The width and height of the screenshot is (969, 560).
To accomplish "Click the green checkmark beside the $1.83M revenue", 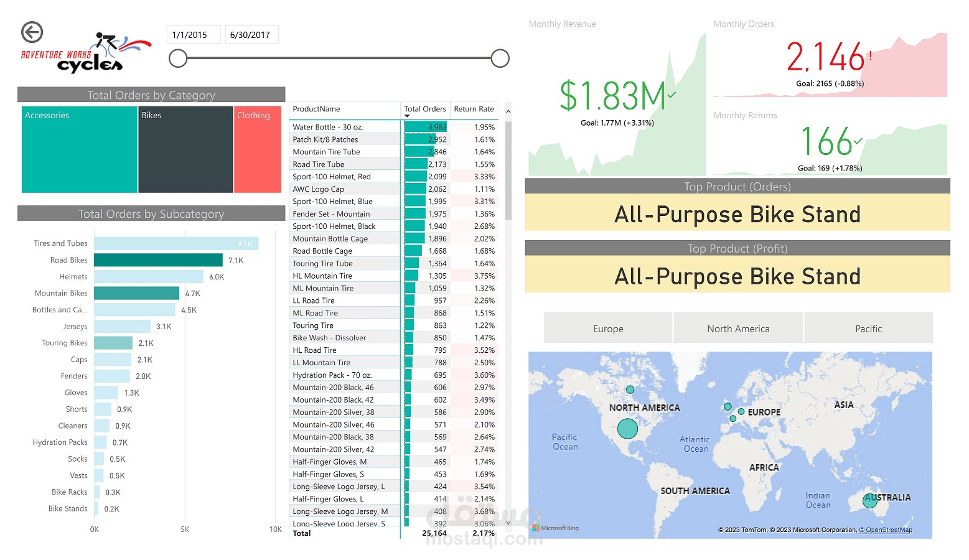I will pos(670,93).
